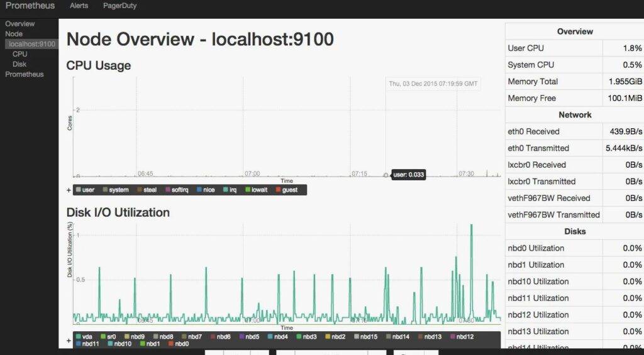Open the Prometheus brand link in navbar
The width and height of the screenshot is (644, 355).
click(30, 6)
